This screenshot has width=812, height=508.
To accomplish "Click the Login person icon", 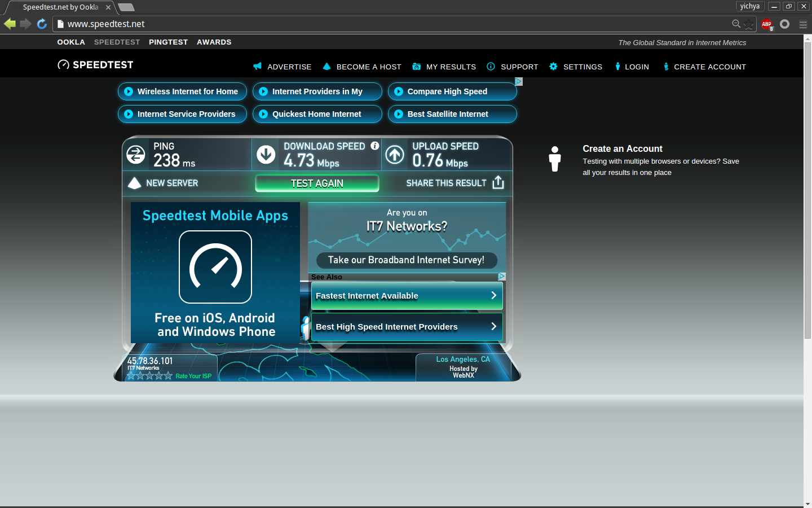I will click(617, 66).
